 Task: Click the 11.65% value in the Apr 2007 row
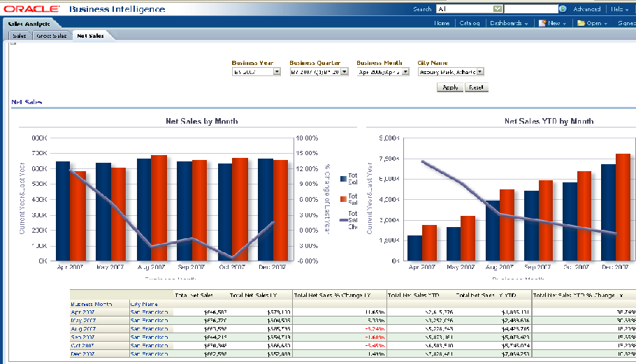[x=375, y=312]
